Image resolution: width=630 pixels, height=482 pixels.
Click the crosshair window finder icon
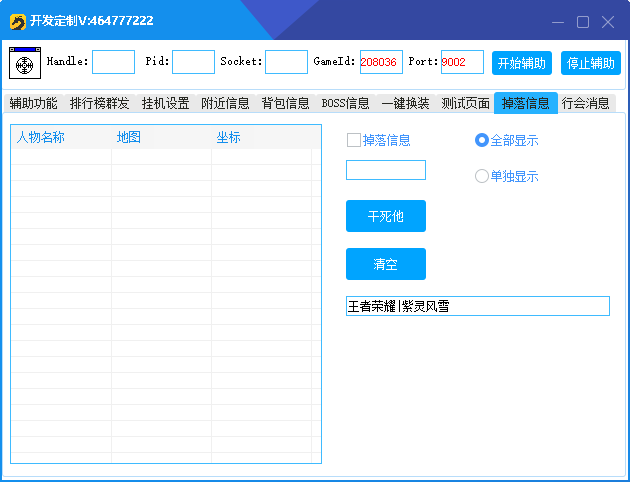[25, 63]
